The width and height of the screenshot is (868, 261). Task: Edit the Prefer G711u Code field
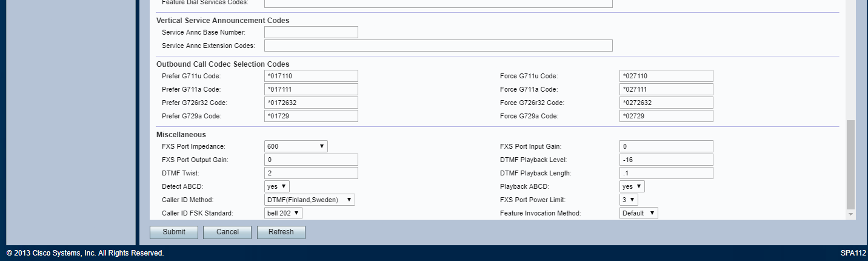pos(311,76)
